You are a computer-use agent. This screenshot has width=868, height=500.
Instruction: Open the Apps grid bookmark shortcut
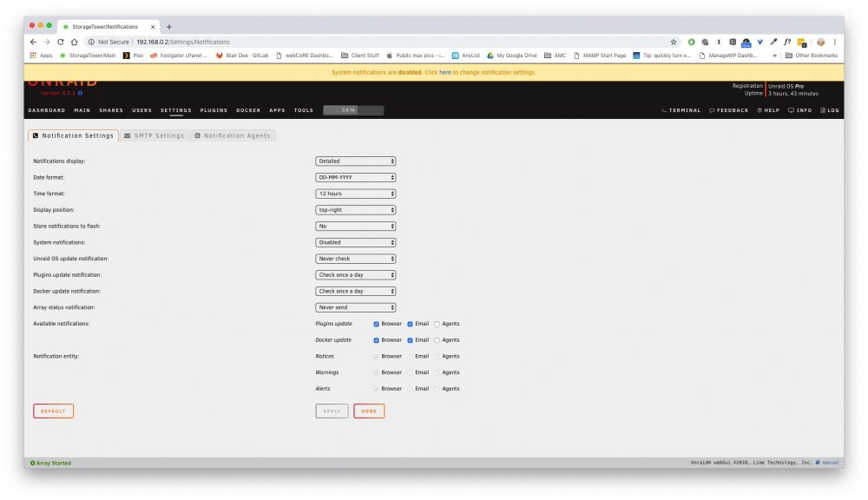coord(41,56)
